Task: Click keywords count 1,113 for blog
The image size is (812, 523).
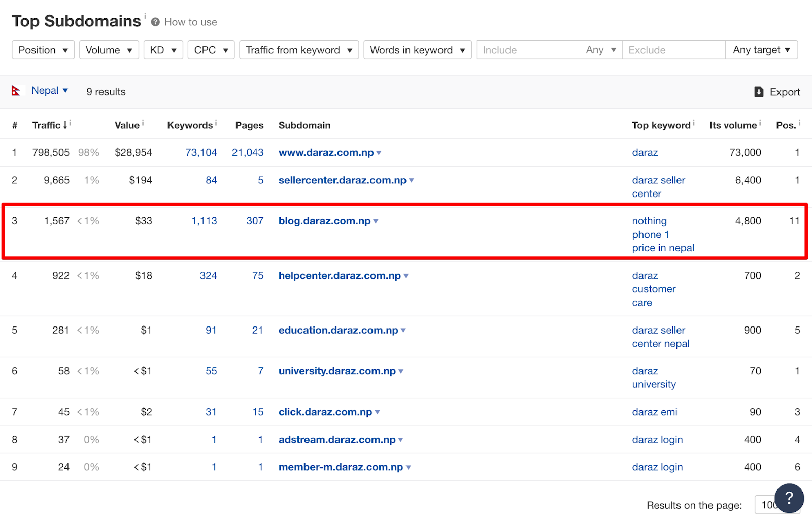Action: [205, 221]
